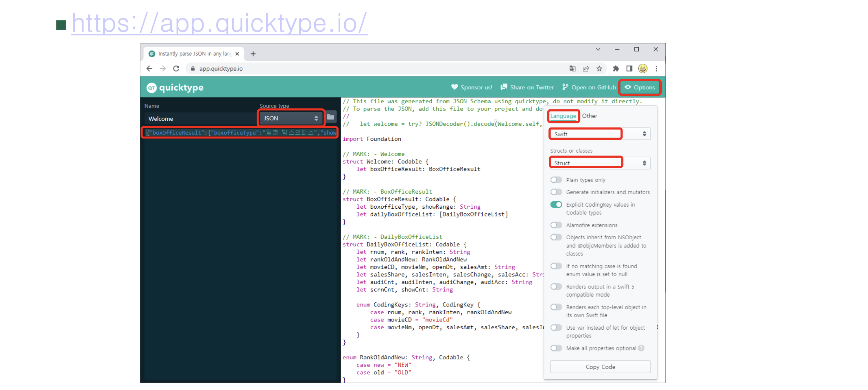Switch to the Other options tab
The image size is (868, 390).
point(589,116)
